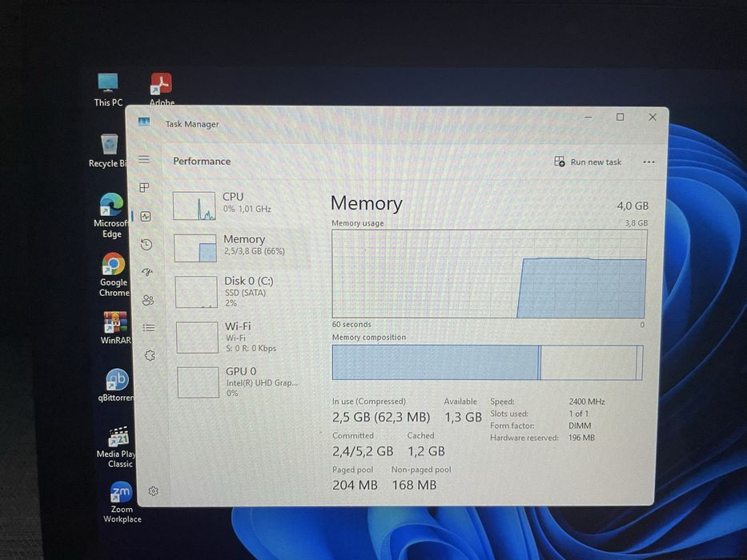Click the '1,3 GB' available value
This screenshot has height=560, width=747.
[463, 417]
